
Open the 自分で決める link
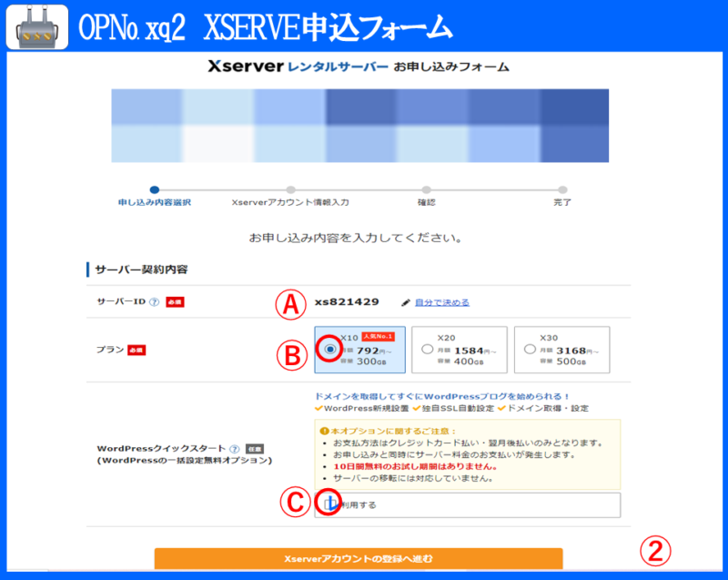point(442,303)
